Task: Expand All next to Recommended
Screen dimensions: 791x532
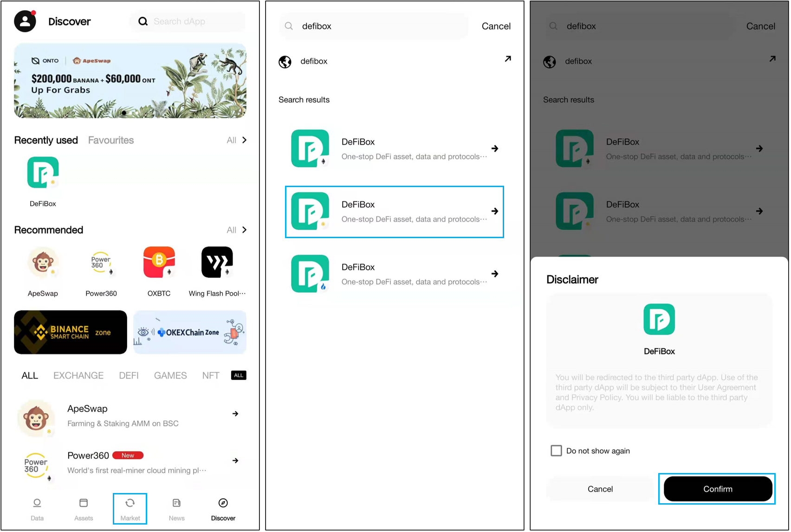Action: pos(237,230)
